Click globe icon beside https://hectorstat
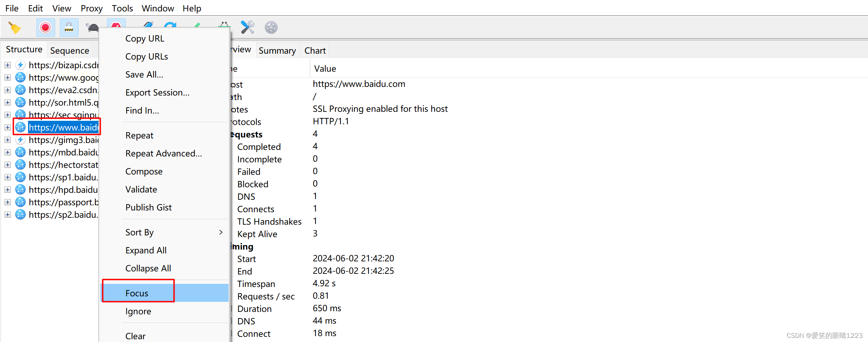Viewport: 868px width, 342px height. 21,164
